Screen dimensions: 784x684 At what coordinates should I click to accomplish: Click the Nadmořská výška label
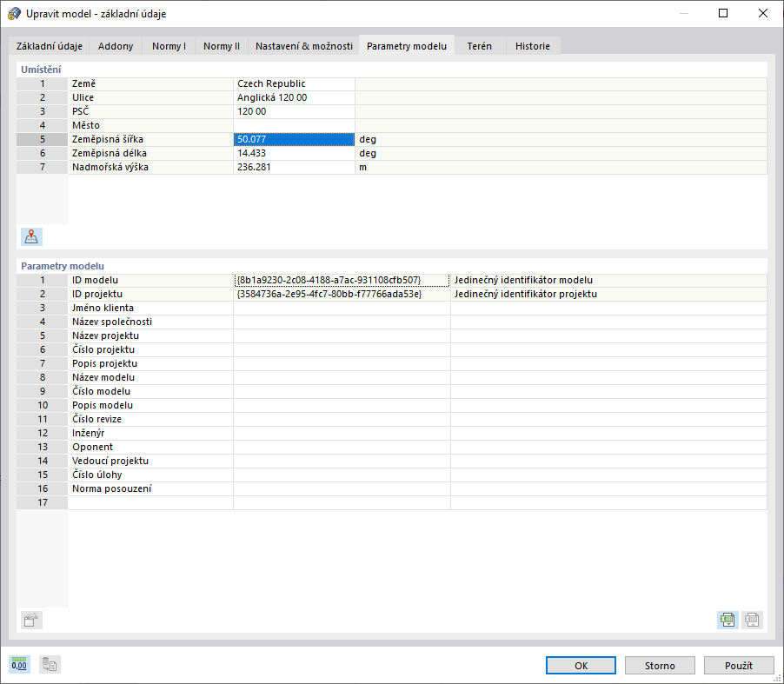coord(110,167)
